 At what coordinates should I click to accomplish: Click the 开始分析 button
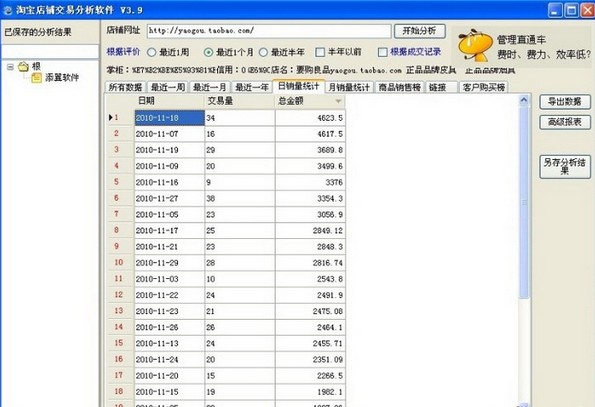pos(419,31)
